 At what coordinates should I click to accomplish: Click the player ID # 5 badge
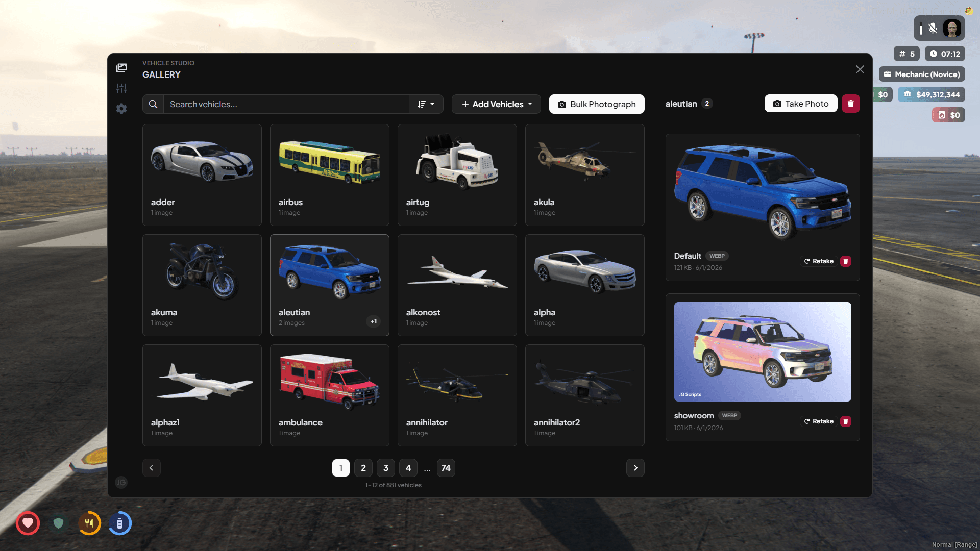907,54
